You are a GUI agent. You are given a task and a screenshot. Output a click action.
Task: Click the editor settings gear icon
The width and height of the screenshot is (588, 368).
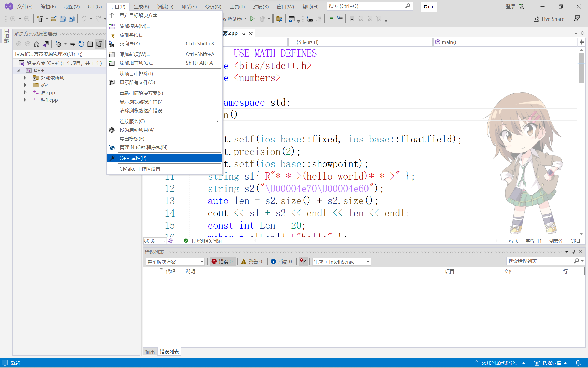pyautogui.click(x=583, y=33)
